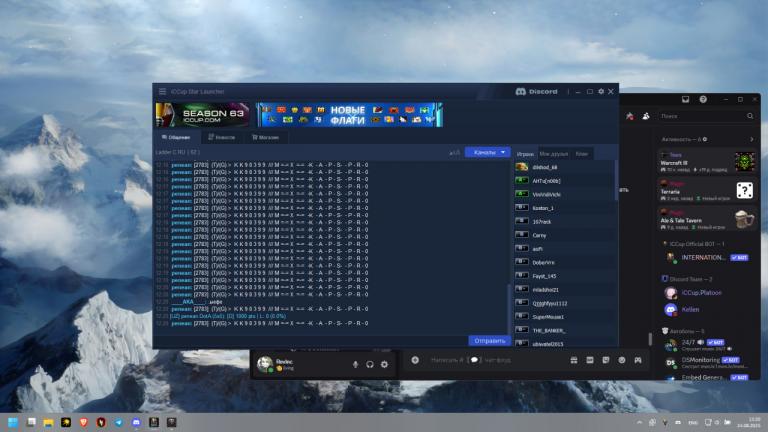Select player Fayst_145 in the list
Viewport: 768px width, 432px height.
tap(563, 276)
